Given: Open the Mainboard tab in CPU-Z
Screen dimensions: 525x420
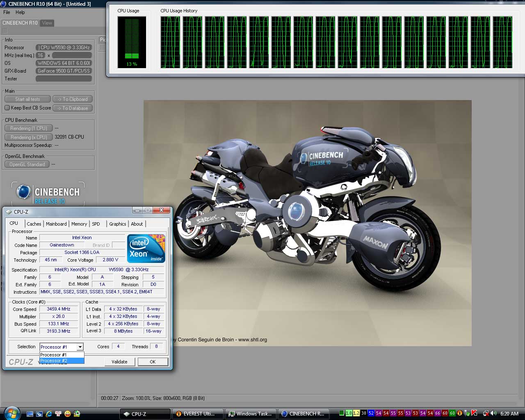Looking at the screenshot, I should click(56, 224).
